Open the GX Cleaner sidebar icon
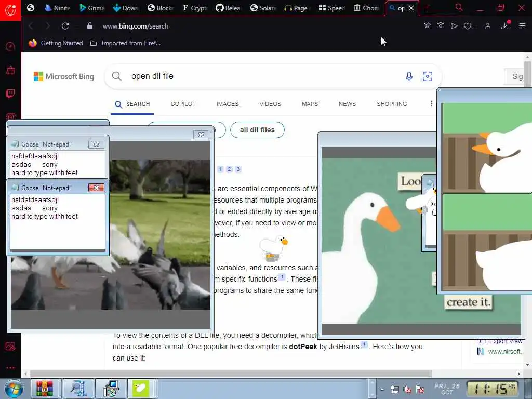This screenshot has width=532, height=399. click(x=10, y=70)
